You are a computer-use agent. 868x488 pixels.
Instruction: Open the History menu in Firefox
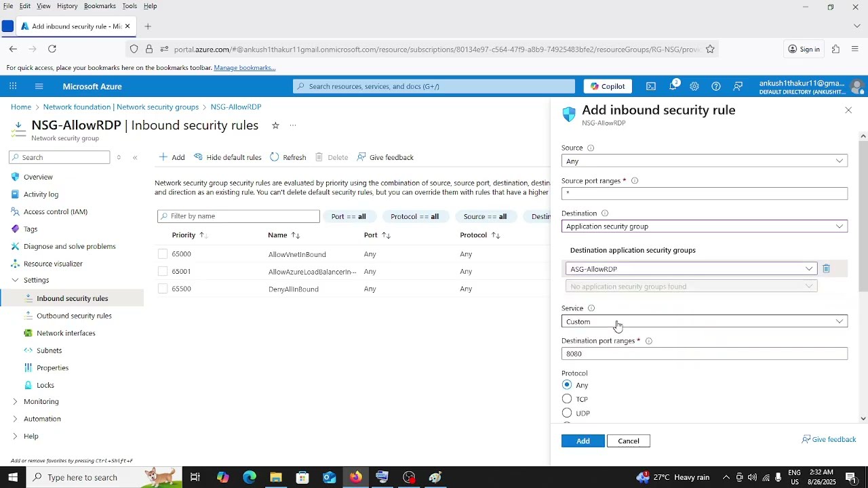tap(67, 6)
